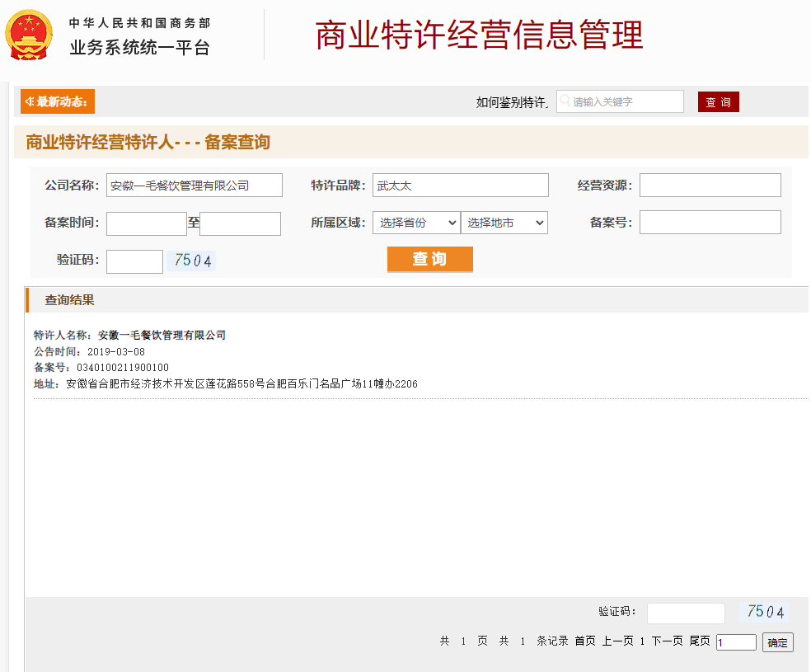Open the 选择省份 province dropdown
Image resolution: width=811 pixels, height=672 pixels.
[416, 223]
